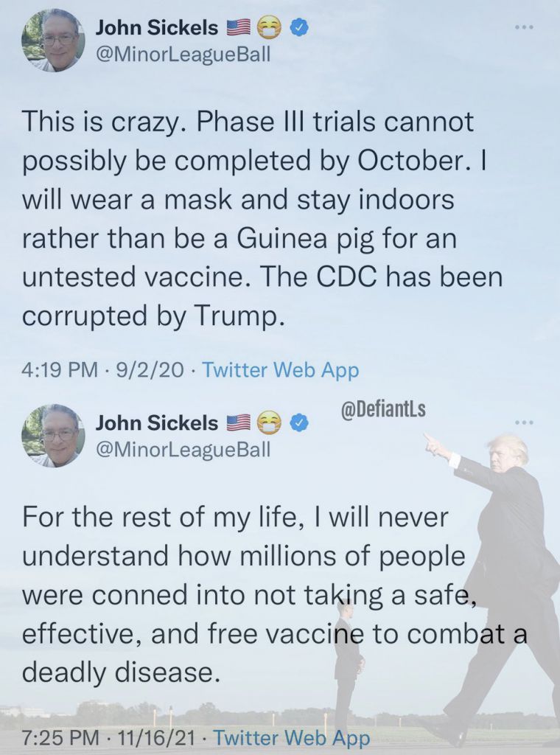Click the mask face emoji in bottom tweet name
The height and width of the screenshot is (755, 560).
pos(269,422)
